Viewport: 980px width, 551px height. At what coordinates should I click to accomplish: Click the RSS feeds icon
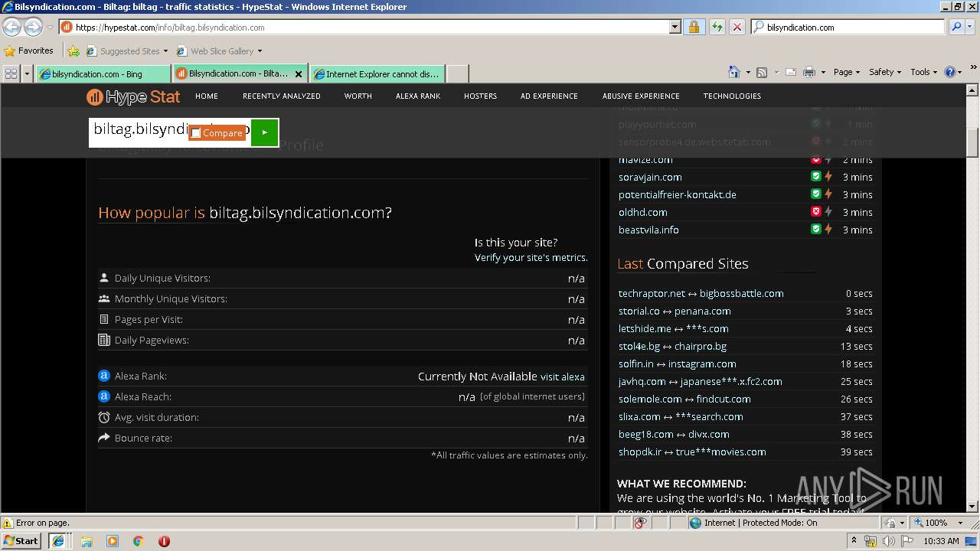pos(762,72)
